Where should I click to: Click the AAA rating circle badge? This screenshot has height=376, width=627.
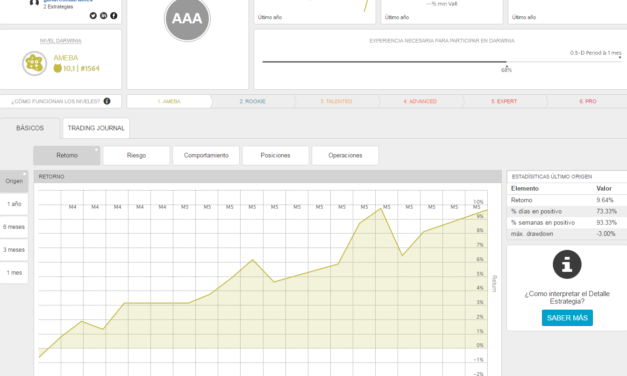click(x=187, y=18)
